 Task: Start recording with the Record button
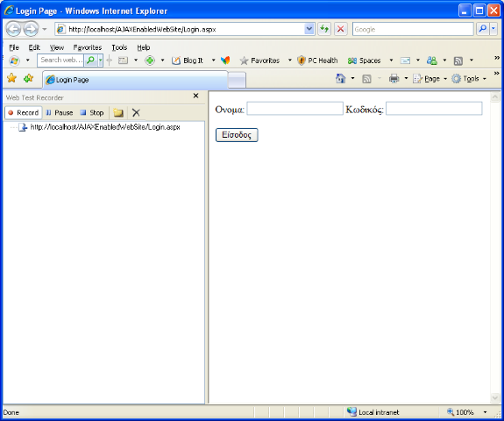pyautogui.click(x=23, y=113)
